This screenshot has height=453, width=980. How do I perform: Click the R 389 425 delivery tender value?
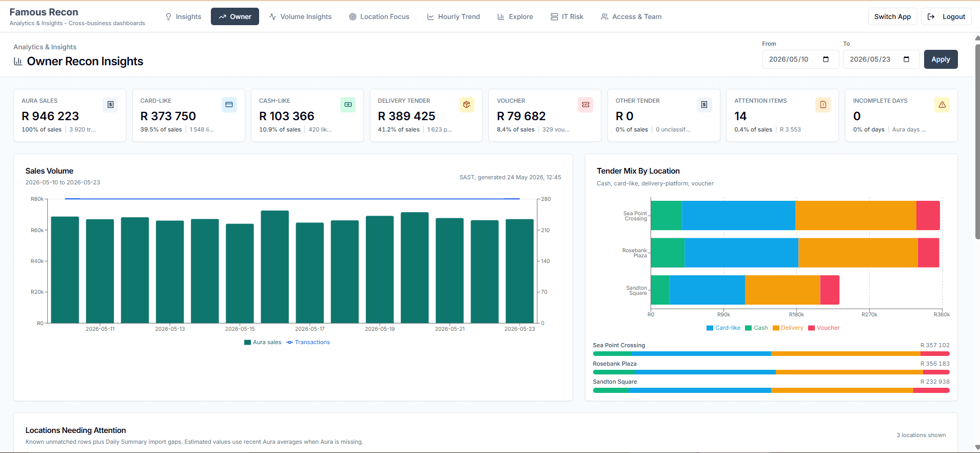[406, 116]
